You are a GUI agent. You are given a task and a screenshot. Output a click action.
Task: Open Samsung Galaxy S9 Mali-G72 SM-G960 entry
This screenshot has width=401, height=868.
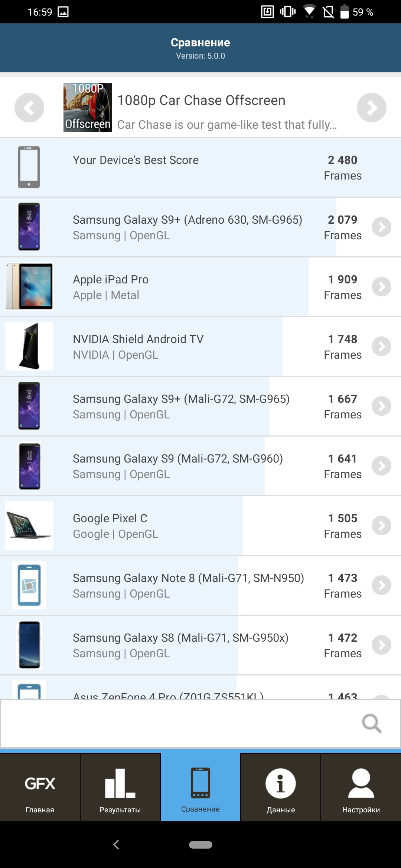coord(178,466)
